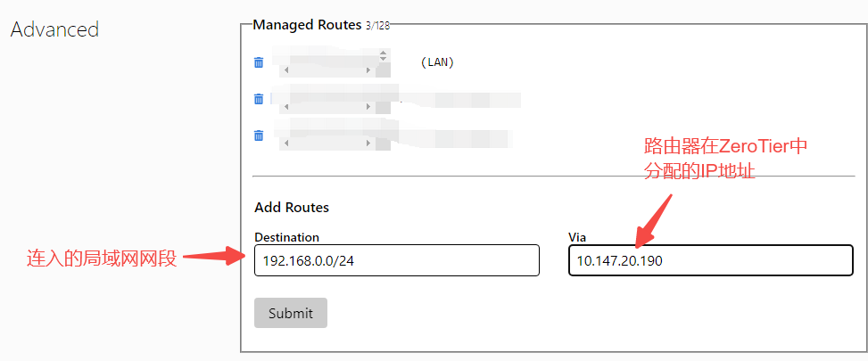Viewport: 868px width, 361px height.
Task: Click the Destination field label
Action: pos(286,237)
